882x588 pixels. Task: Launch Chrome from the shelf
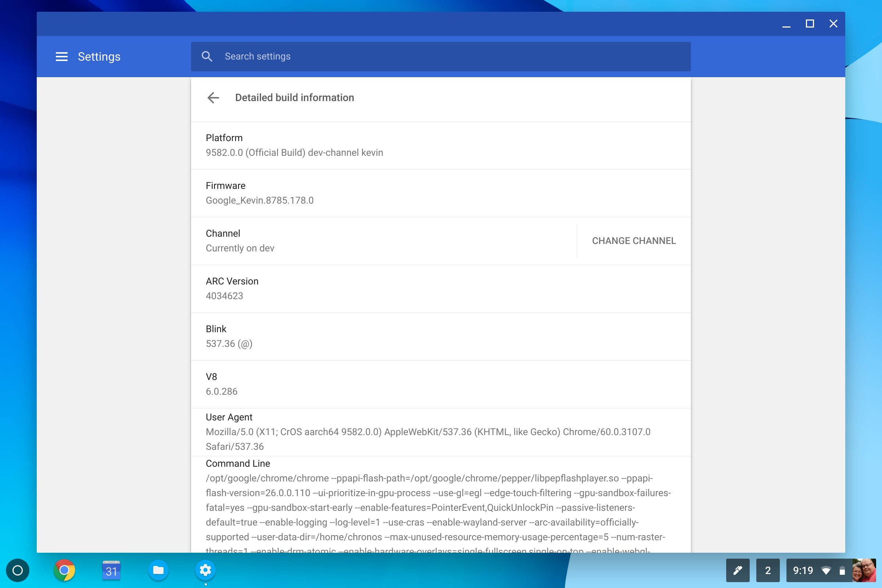click(x=65, y=570)
